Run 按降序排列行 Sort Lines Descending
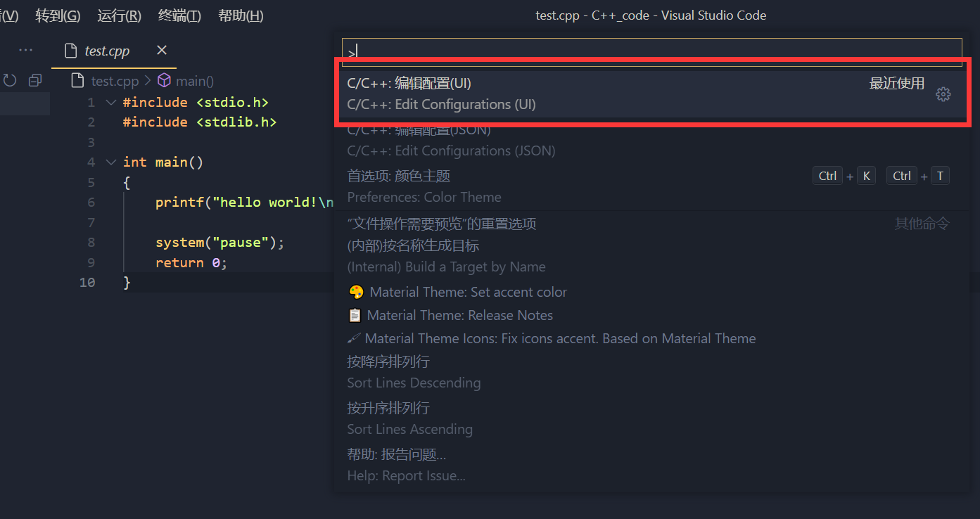Viewport: 980px width, 519px height. point(651,372)
